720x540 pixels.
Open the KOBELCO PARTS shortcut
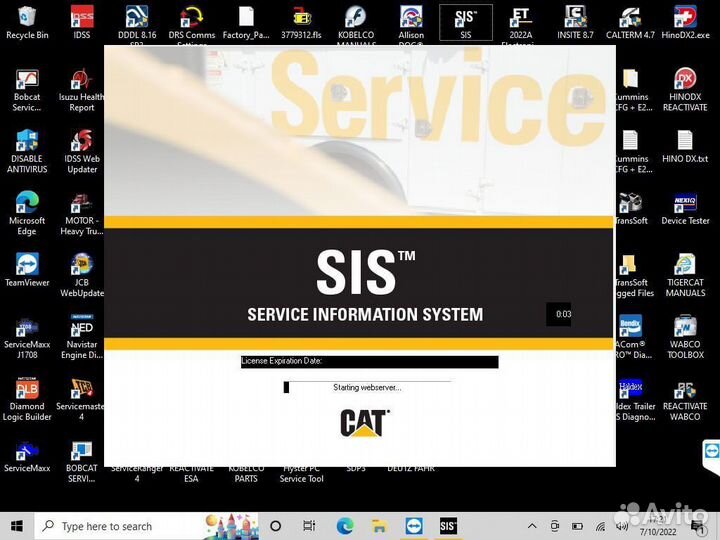click(x=246, y=475)
